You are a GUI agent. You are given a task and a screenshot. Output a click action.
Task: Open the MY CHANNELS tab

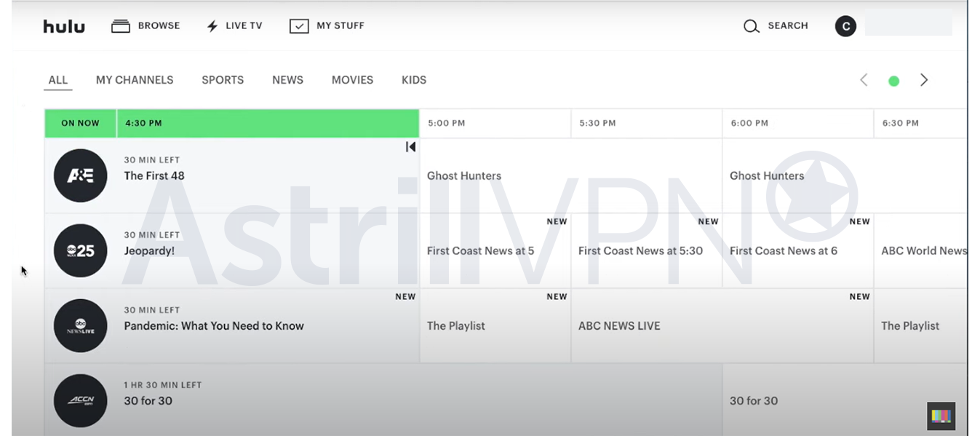pos(135,80)
